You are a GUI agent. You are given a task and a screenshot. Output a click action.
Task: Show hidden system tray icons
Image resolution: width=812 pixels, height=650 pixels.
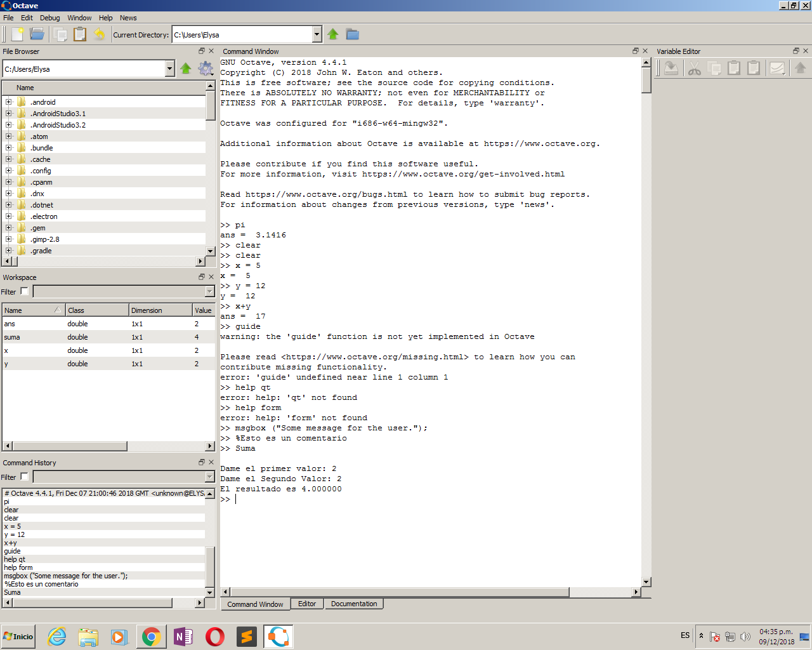(x=701, y=636)
